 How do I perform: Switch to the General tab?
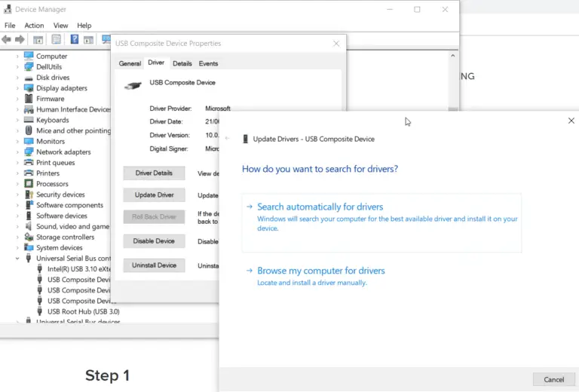(130, 63)
